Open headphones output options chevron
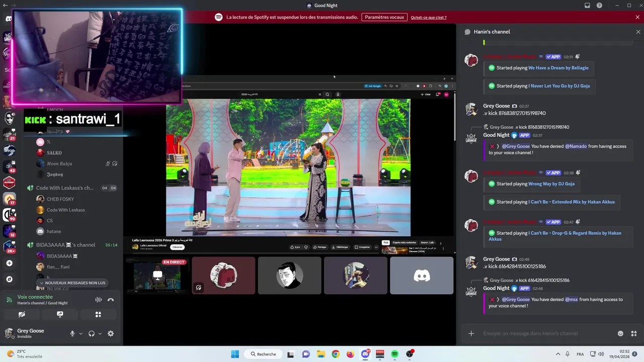 click(x=100, y=333)
